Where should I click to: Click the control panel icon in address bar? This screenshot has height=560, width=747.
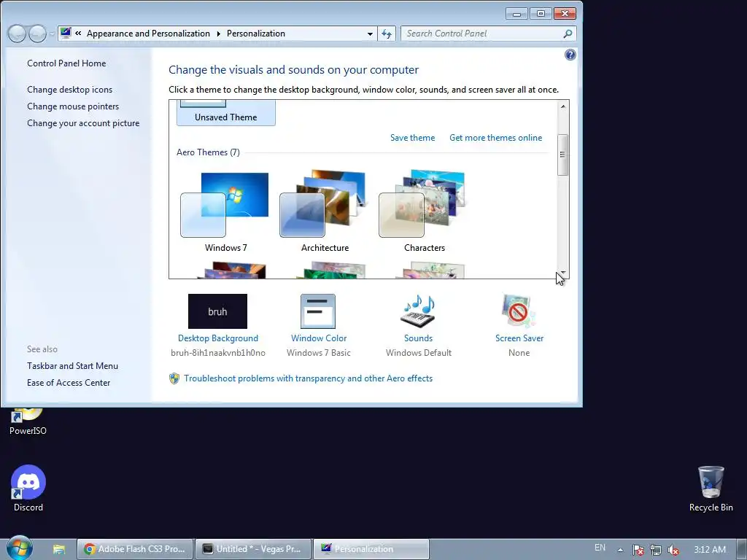pyautogui.click(x=66, y=33)
